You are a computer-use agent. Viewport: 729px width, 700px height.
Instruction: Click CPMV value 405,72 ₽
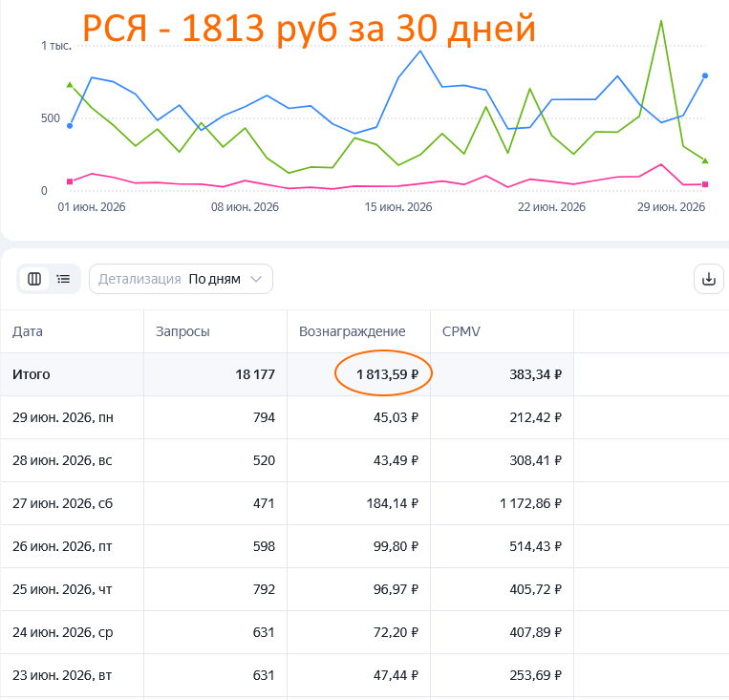(x=536, y=589)
